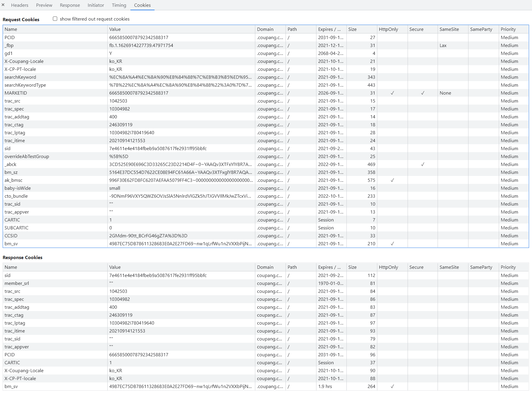
Task: Open the Response tab
Action: coord(70,5)
